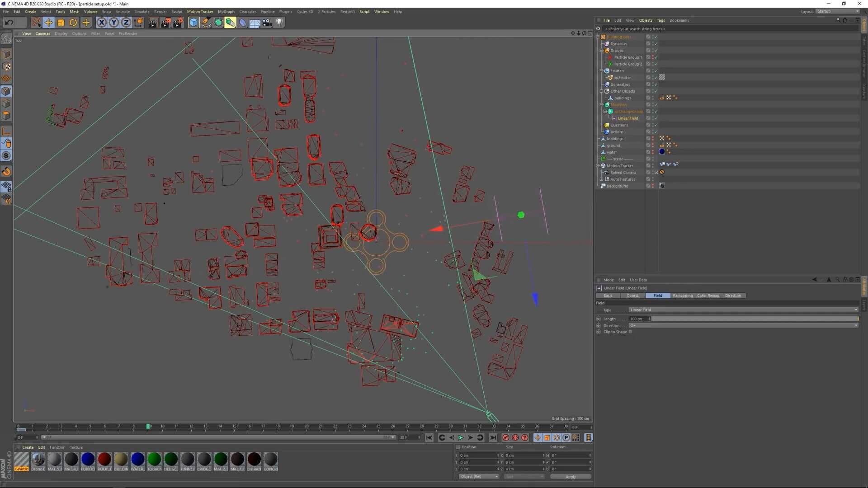This screenshot has width=868, height=488.
Task: Click the Camera object icon
Action: tap(267, 23)
